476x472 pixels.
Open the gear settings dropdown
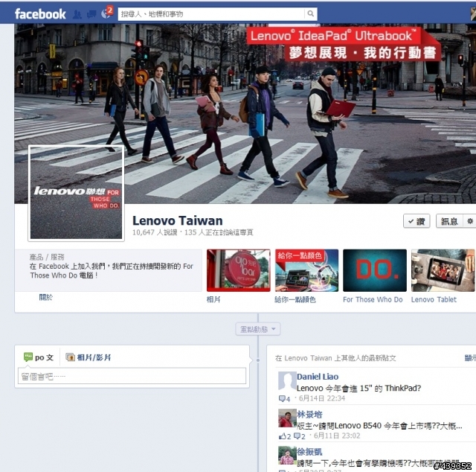pos(469,221)
